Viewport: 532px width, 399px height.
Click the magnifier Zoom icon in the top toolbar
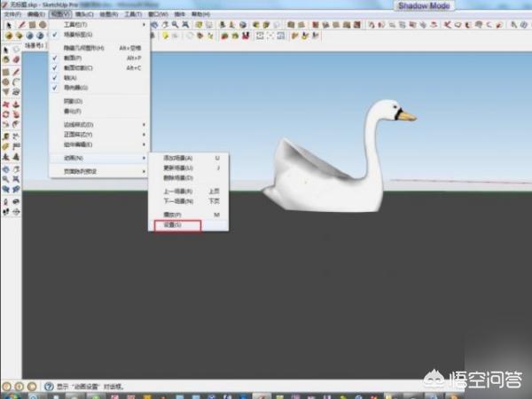tap(175, 25)
